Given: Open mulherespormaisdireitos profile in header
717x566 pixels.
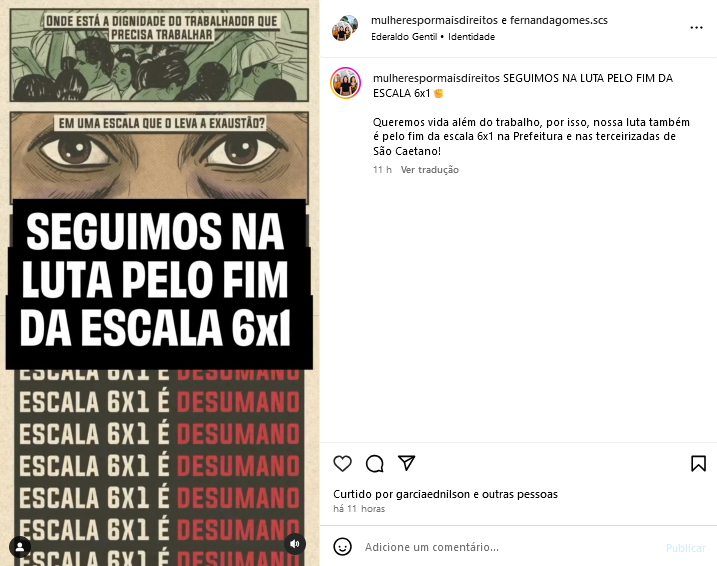Looking at the screenshot, I should coord(434,20).
